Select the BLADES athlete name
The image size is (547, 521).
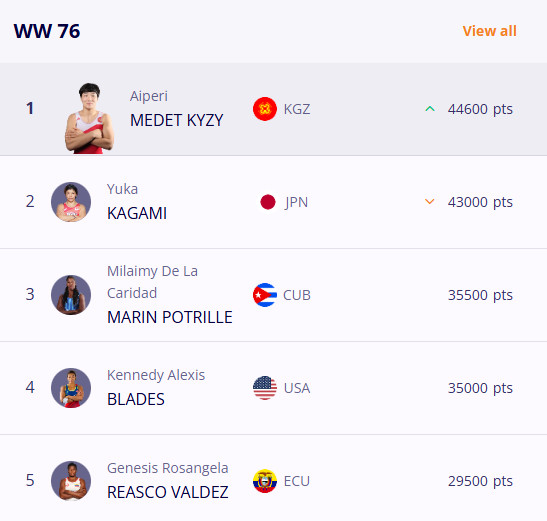click(x=136, y=399)
